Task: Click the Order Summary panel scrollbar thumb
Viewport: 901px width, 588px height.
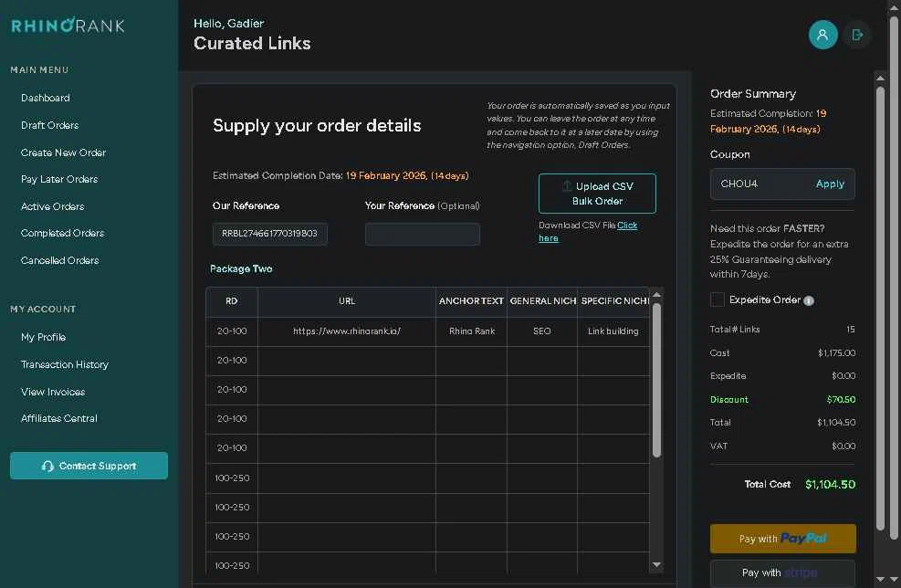Action: (x=880, y=308)
